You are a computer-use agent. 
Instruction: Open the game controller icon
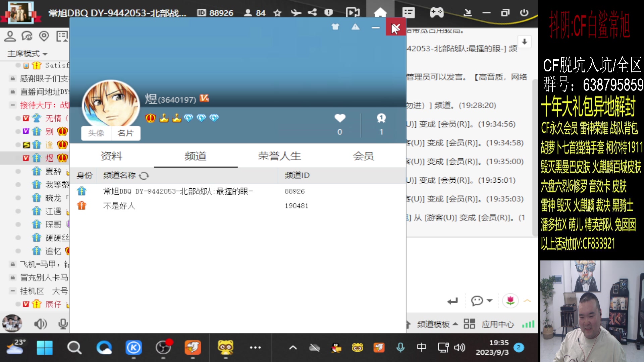(437, 13)
